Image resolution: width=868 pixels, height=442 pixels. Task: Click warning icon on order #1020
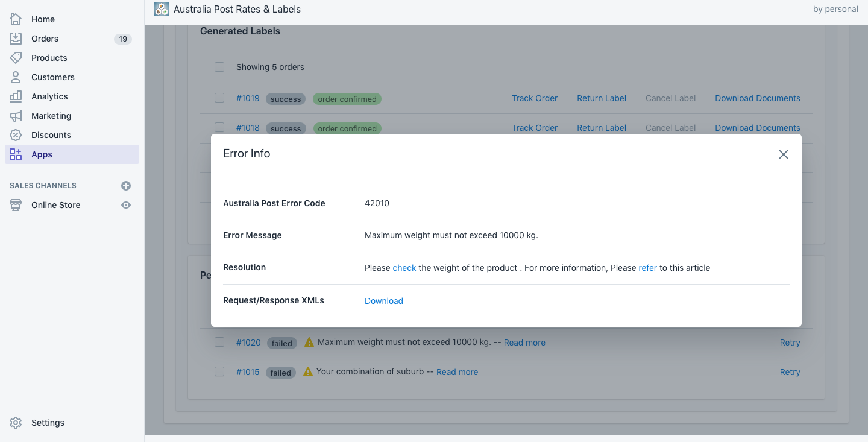(x=309, y=342)
